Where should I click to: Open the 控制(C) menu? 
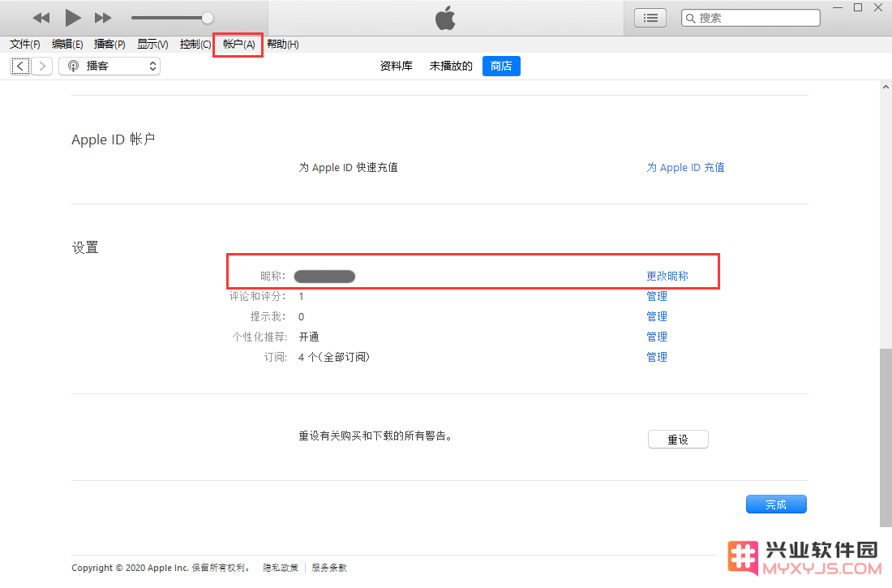point(195,44)
